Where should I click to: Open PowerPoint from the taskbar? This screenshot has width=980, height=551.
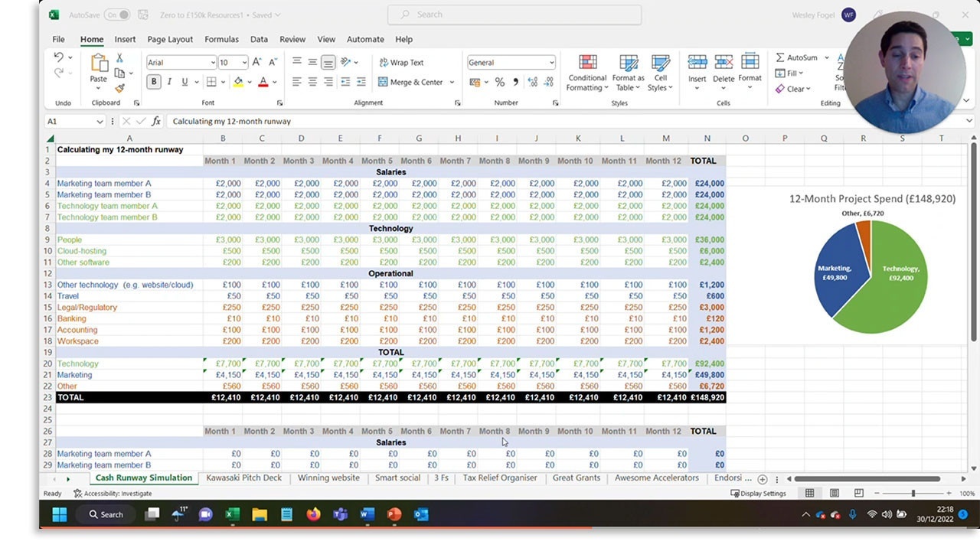pos(394,514)
